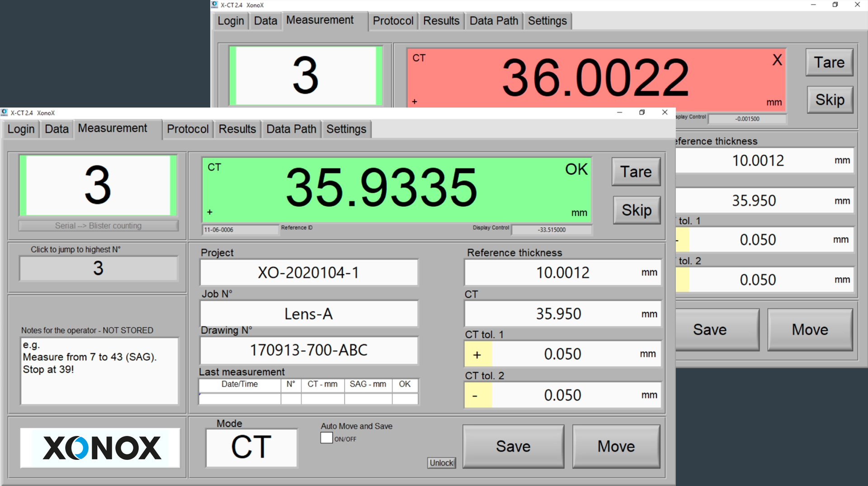This screenshot has width=868, height=486.
Task: Click the green 35.9335 CT reading display
Action: [396, 190]
